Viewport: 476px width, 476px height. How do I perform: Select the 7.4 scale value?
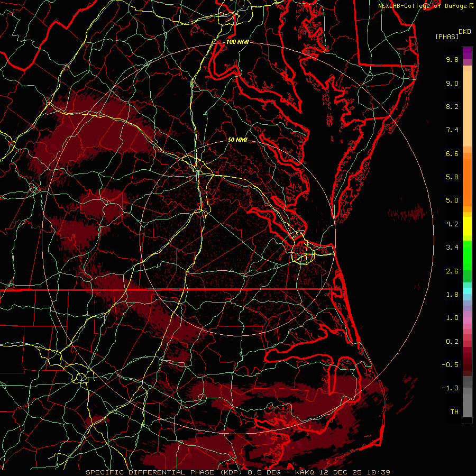(452, 130)
